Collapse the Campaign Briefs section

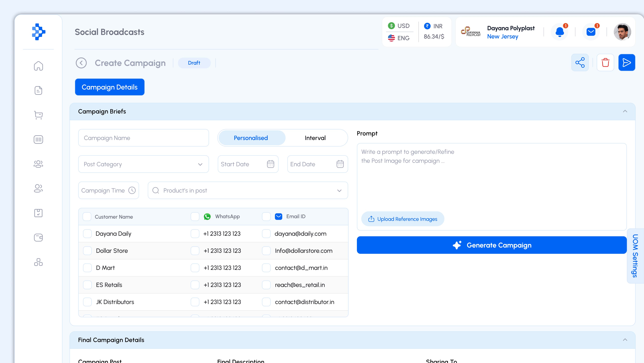tap(625, 111)
